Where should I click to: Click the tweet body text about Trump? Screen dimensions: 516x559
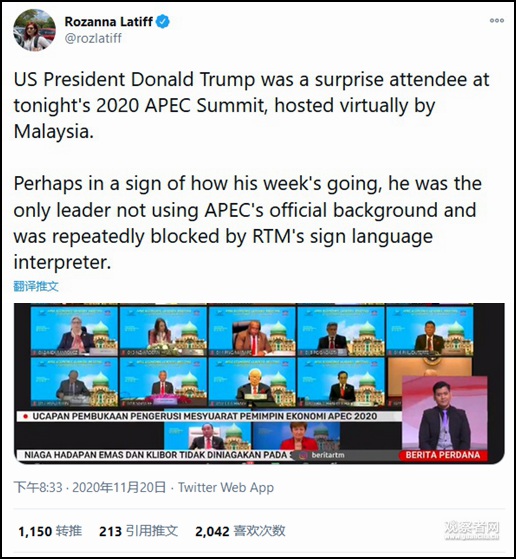point(251,170)
